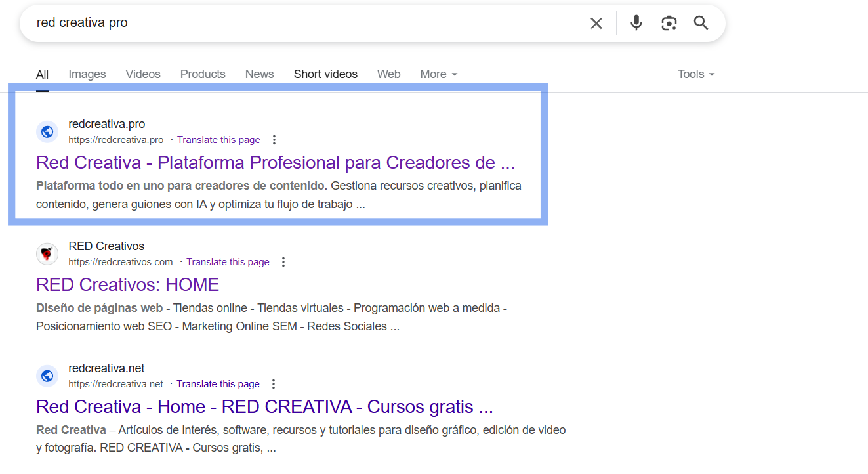The image size is (868, 474).
Task: Translate the redcreativa.net page
Action: pyautogui.click(x=218, y=384)
